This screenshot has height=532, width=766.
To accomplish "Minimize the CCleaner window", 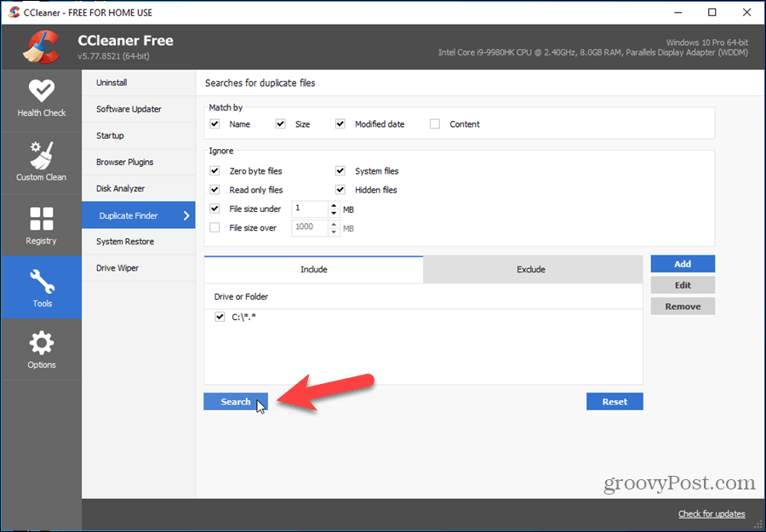I will point(677,12).
